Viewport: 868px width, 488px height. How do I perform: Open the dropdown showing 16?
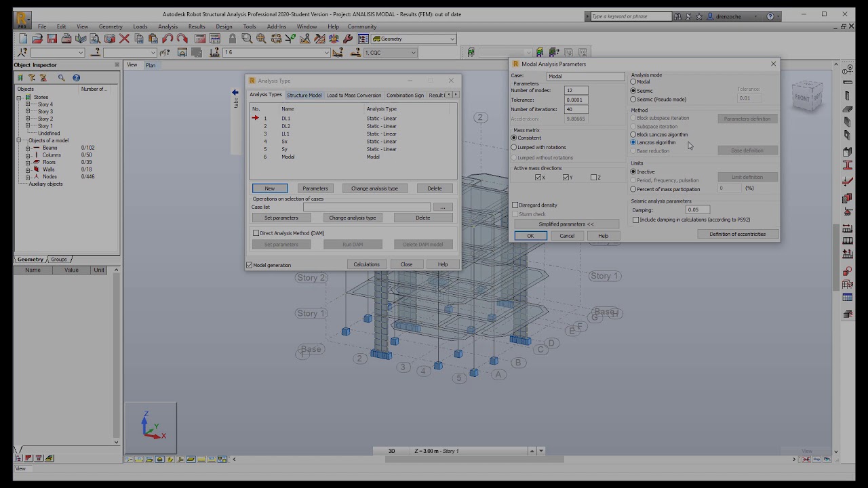[x=326, y=52]
